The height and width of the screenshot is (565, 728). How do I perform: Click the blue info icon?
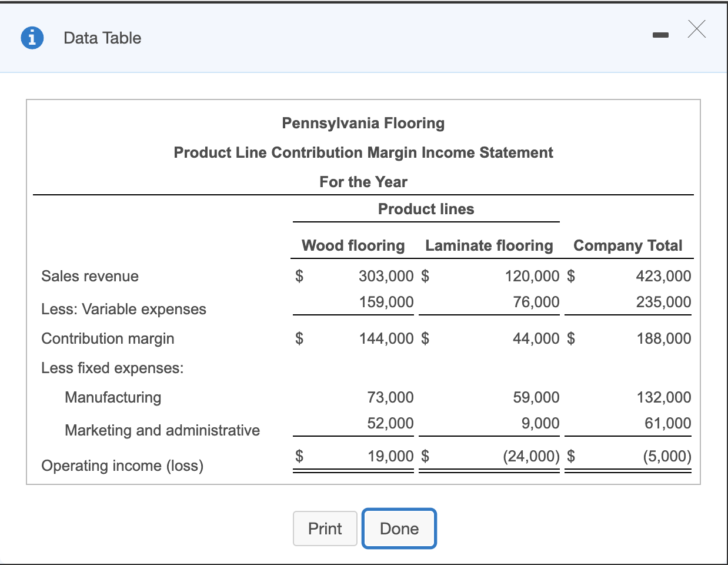click(x=32, y=38)
